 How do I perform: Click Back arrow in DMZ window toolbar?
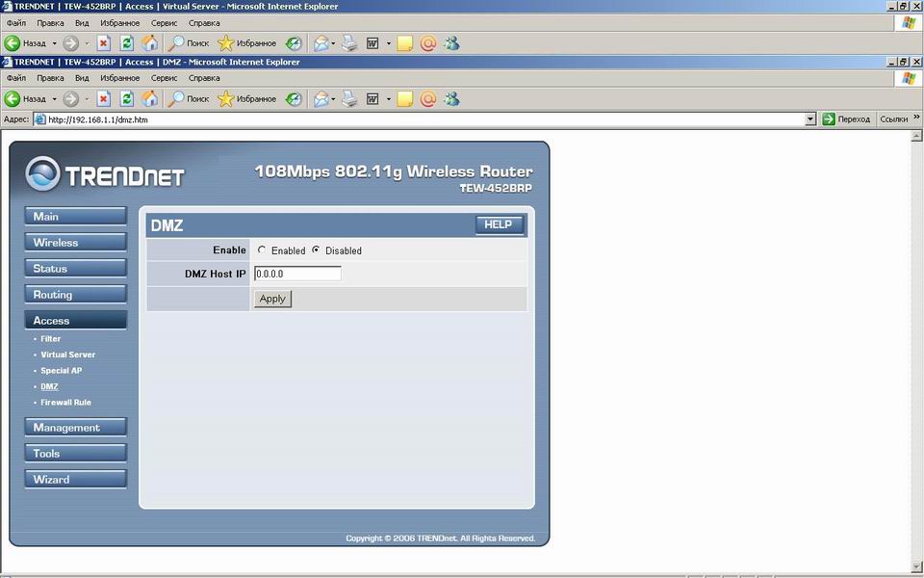pyautogui.click(x=13, y=99)
